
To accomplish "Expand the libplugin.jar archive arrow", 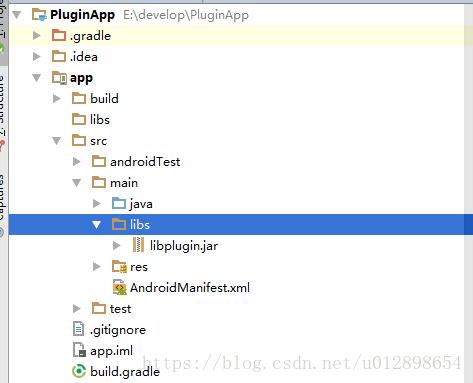I will 117,246.
